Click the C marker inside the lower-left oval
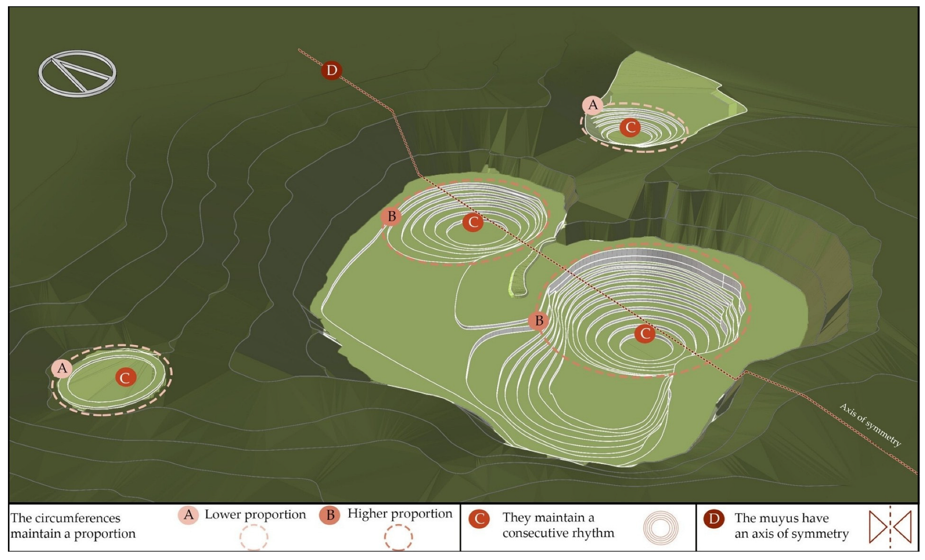Viewport: 925px width, 560px height. click(125, 378)
